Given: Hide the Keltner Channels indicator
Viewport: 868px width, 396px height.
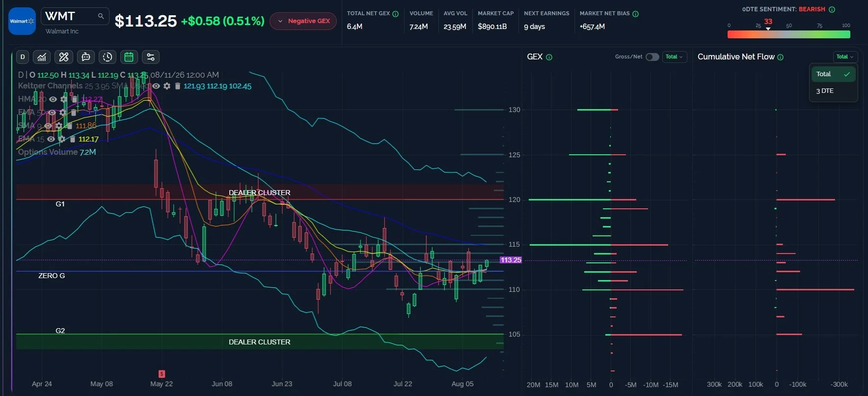Looking at the screenshot, I should (x=156, y=86).
